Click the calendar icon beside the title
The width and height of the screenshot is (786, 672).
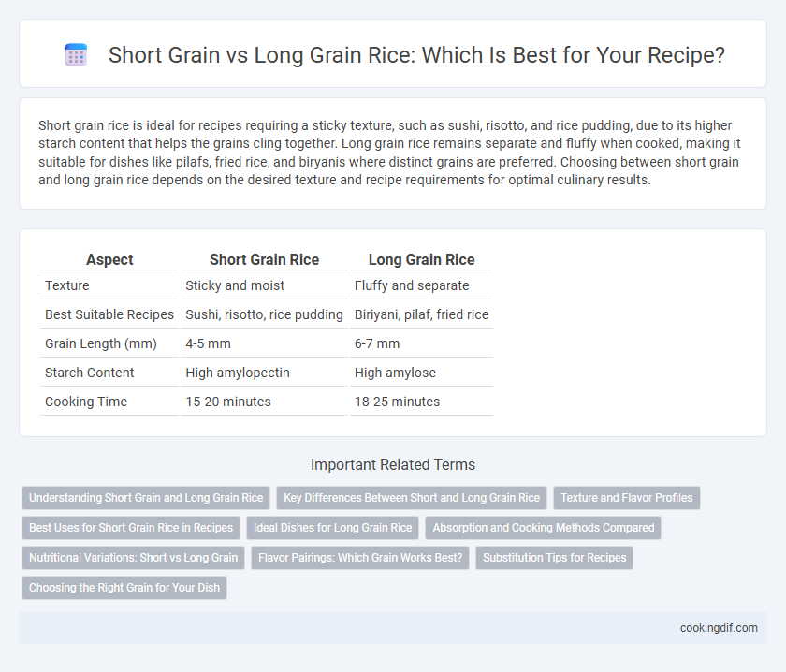click(x=76, y=54)
